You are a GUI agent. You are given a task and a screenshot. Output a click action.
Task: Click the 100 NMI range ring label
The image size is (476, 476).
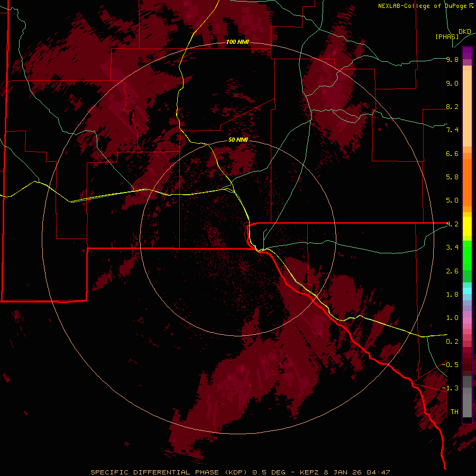tap(237, 42)
